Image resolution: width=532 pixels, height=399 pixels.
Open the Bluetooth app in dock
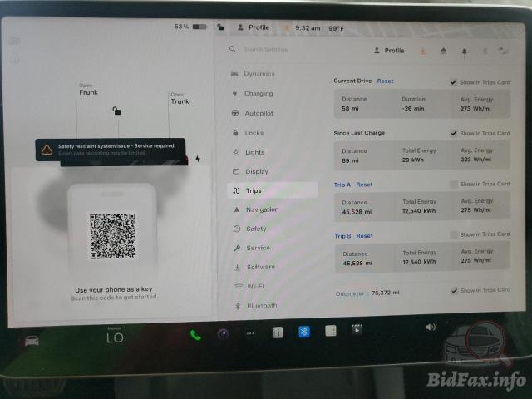[304, 332]
